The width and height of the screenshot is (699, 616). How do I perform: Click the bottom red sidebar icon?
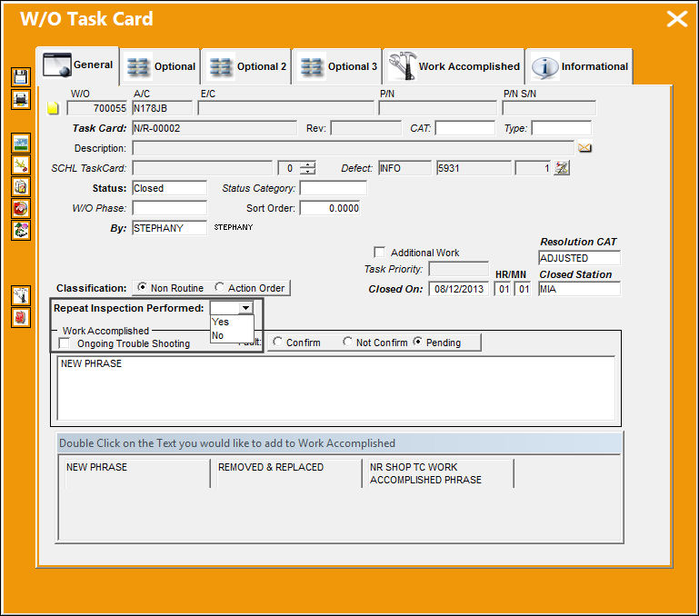[21, 317]
